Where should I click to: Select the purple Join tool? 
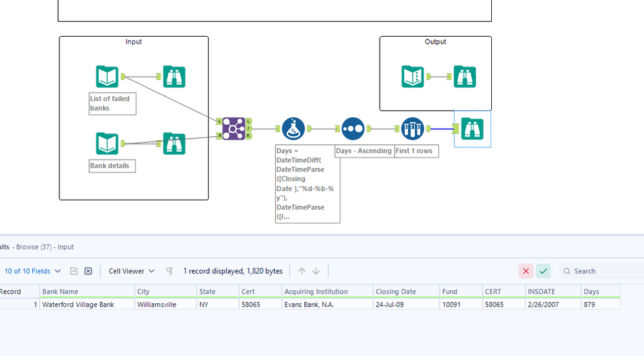pos(234,129)
